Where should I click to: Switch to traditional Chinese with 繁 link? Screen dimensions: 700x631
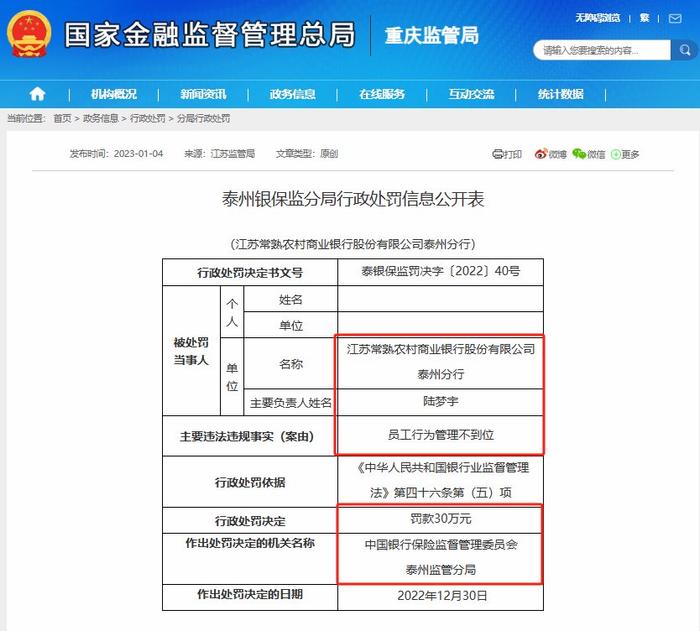644,18
